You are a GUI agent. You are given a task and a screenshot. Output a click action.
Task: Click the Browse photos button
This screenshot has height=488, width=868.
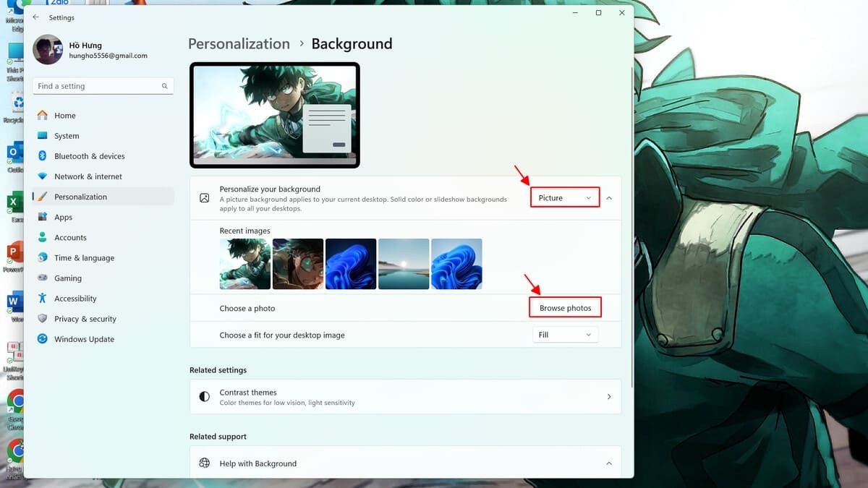[x=565, y=308]
